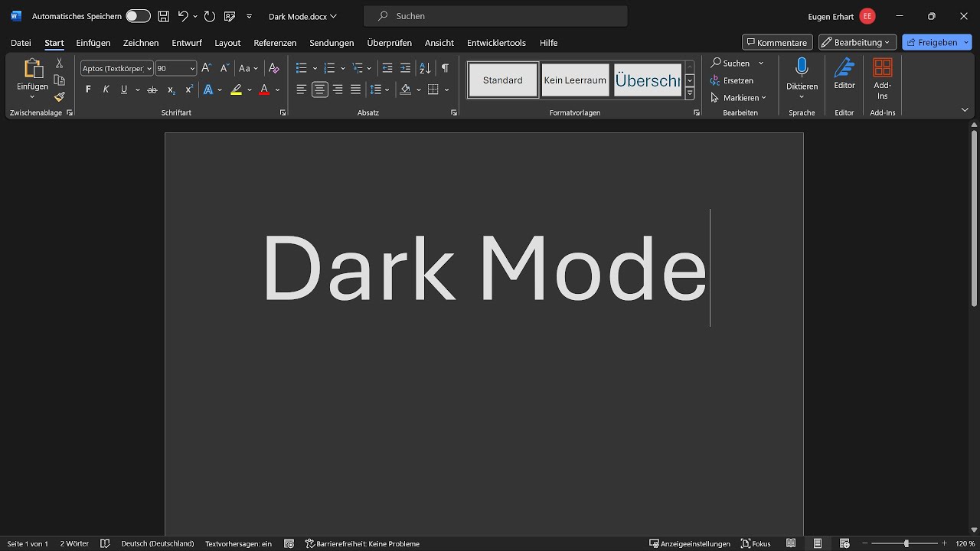Toggle the Automatisches Speichern switch
The image size is (980, 551).
pos(138,16)
